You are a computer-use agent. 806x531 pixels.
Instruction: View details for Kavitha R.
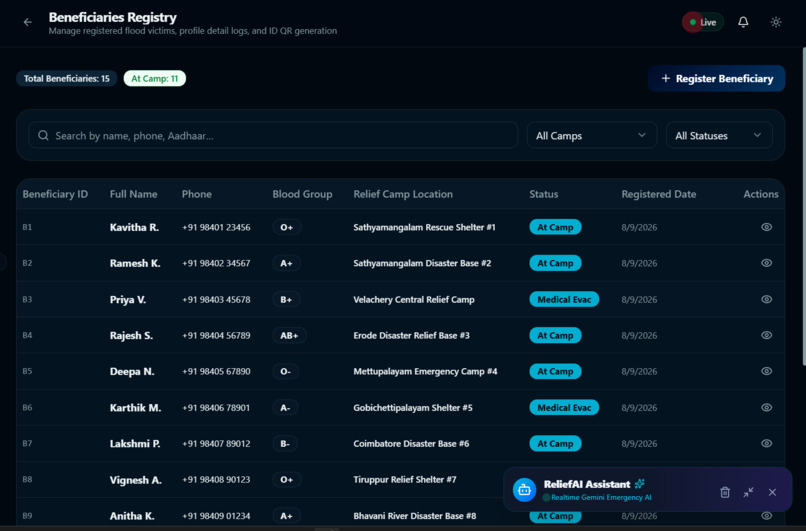(766, 227)
